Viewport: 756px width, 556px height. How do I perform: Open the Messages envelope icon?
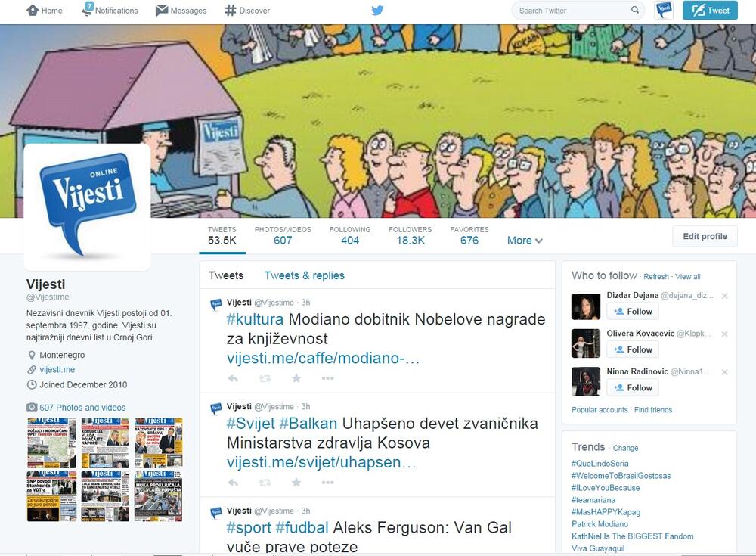click(162, 10)
